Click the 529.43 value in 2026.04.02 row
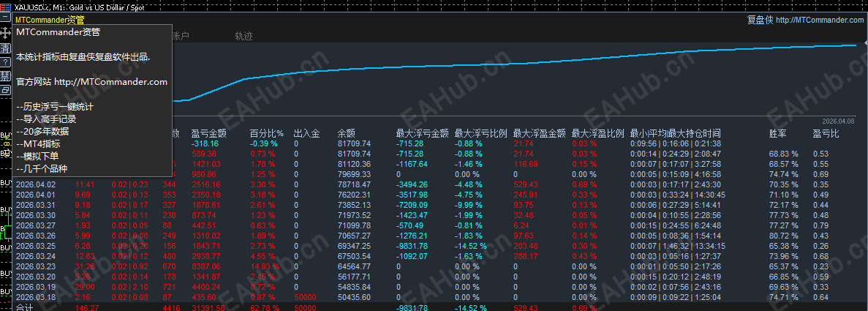 [526, 184]
